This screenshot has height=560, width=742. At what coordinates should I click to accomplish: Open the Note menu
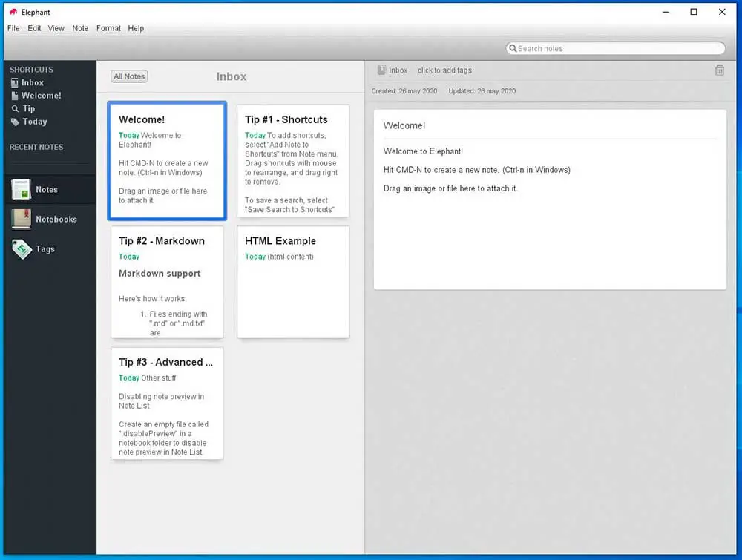pos(80,28)
